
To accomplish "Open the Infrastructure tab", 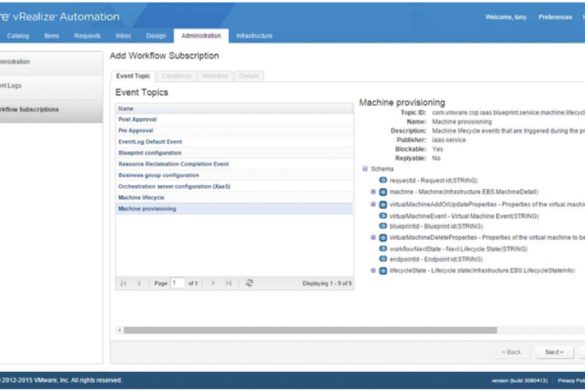I will pyautogui.click(x=254, y=36).
